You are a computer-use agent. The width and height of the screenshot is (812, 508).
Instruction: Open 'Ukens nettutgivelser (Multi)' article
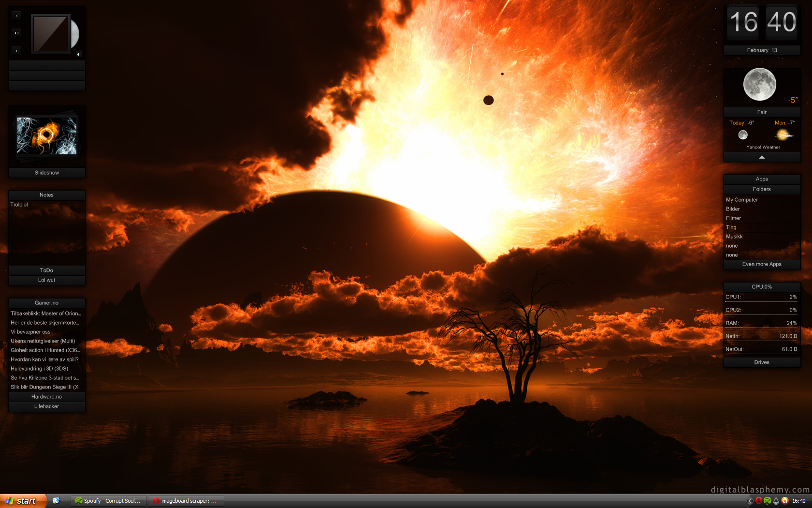click(43, 341)
